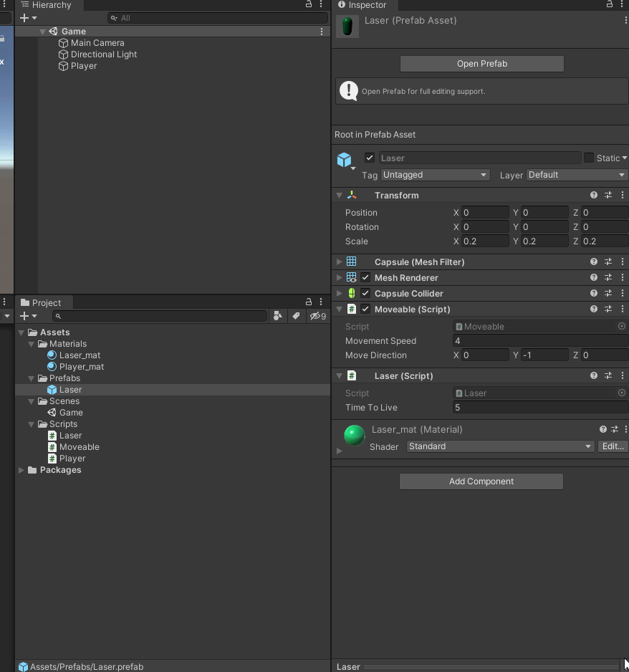The height and width of the screenshot is (672, 629).
Task: Collapse Game scene in Hierarchy
Action: click(x=42, y=32)
